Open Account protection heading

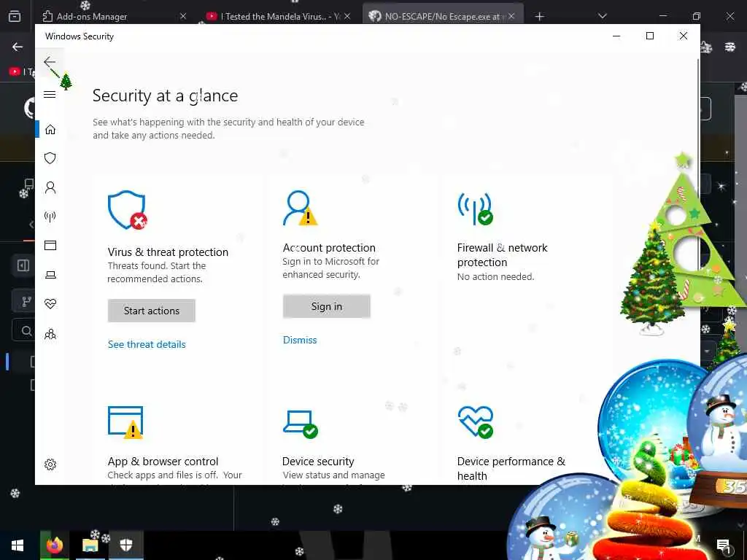pos(329,248)
